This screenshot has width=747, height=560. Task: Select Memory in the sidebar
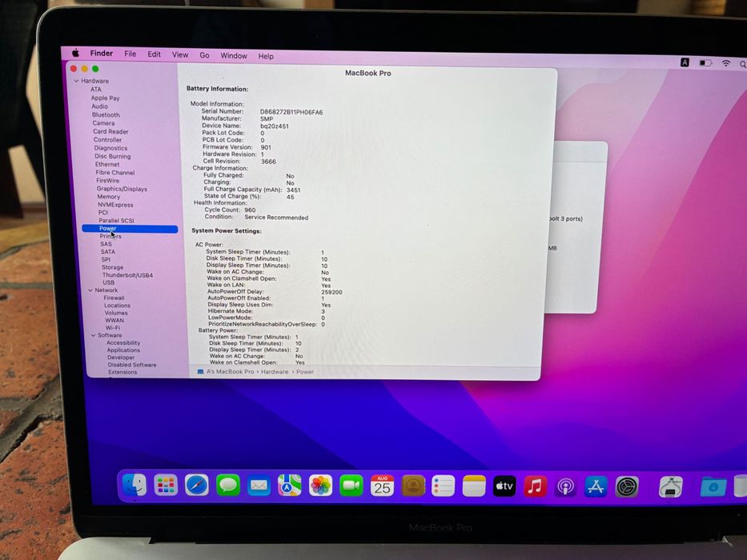tap(109, 197)
